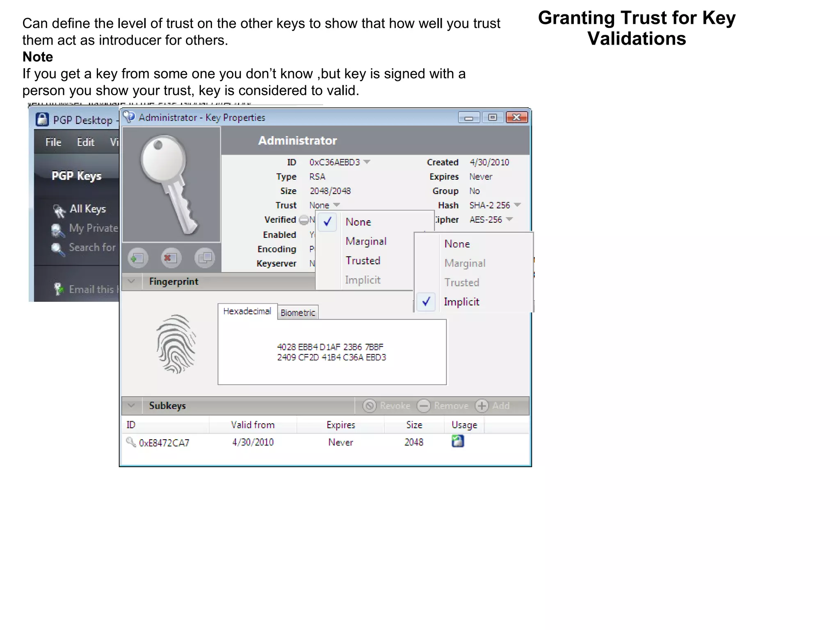The width and height of the screenshot is (840, 630).
Task: Click the My Private keys icon
Action: [x=58, y=230]
